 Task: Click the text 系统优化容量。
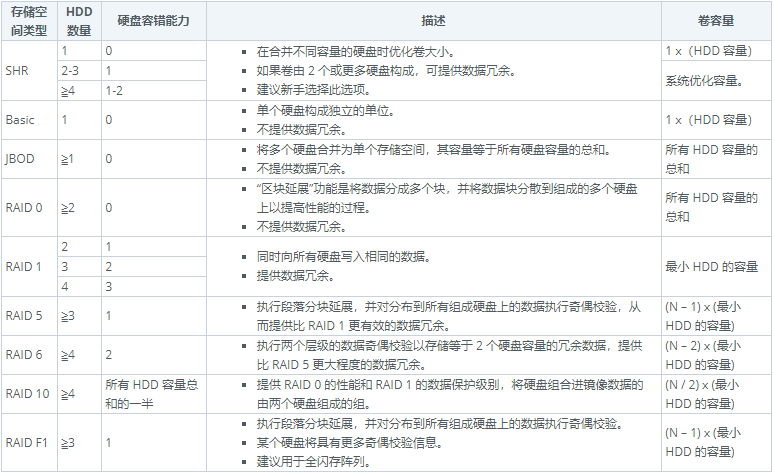pyautogui.click(x=704, y=80)
